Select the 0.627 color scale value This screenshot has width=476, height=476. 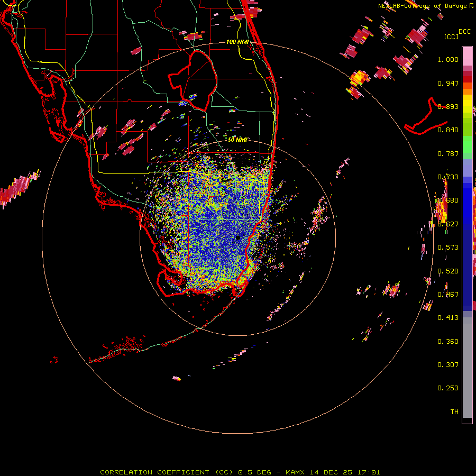pyautogui.click(x=448, y=224)
